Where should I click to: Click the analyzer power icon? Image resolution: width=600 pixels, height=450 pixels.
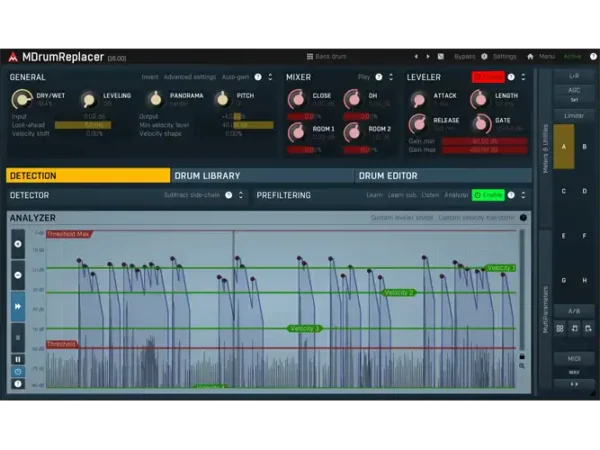click(18, 372)
